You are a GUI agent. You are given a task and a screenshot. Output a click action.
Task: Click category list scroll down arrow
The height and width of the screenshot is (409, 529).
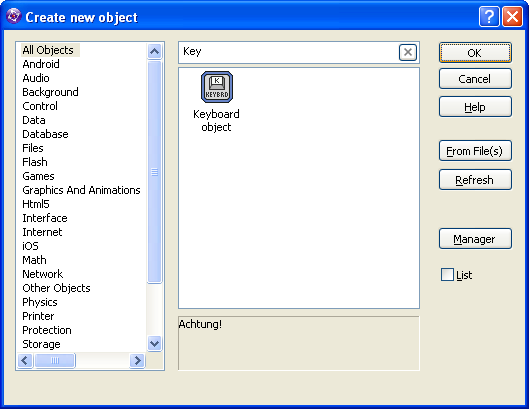tap(155, 344)
